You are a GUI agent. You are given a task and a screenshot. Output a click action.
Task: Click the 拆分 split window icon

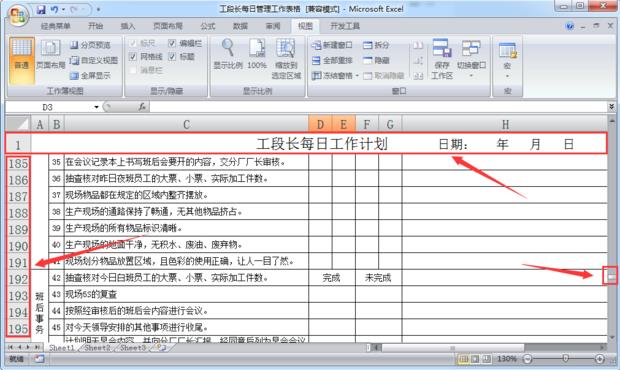pos(376,45)
